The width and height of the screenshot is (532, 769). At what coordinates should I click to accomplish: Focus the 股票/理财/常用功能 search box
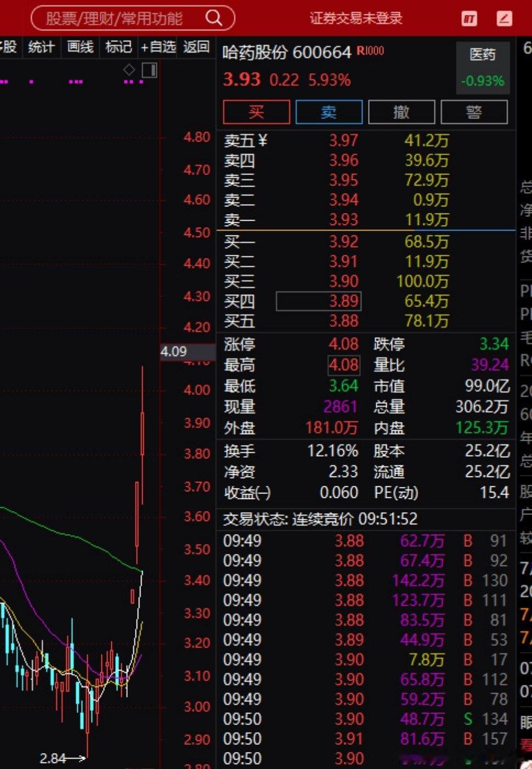133,18
